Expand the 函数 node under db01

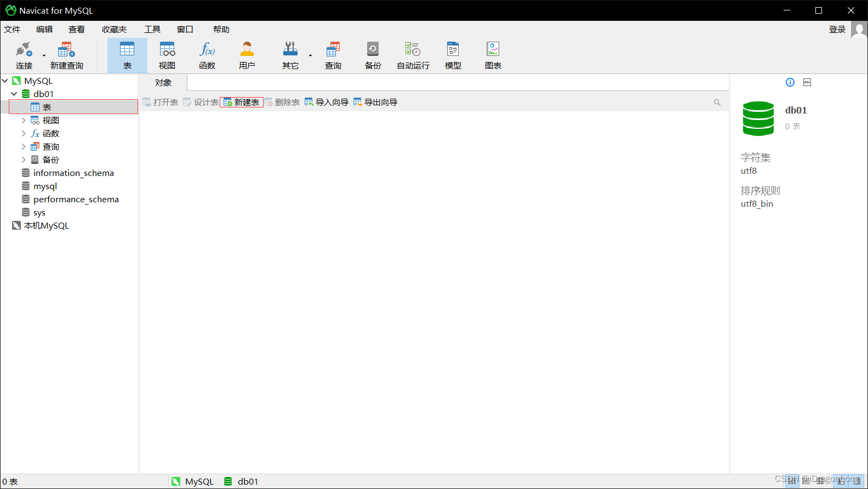coord(24,133)
